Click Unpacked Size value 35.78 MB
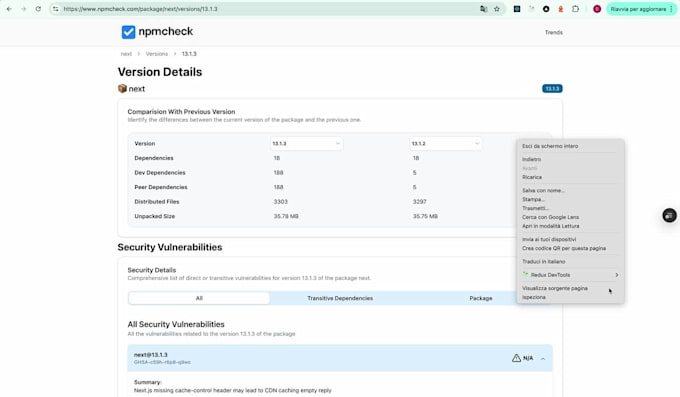680x397 pixels. 286,216
